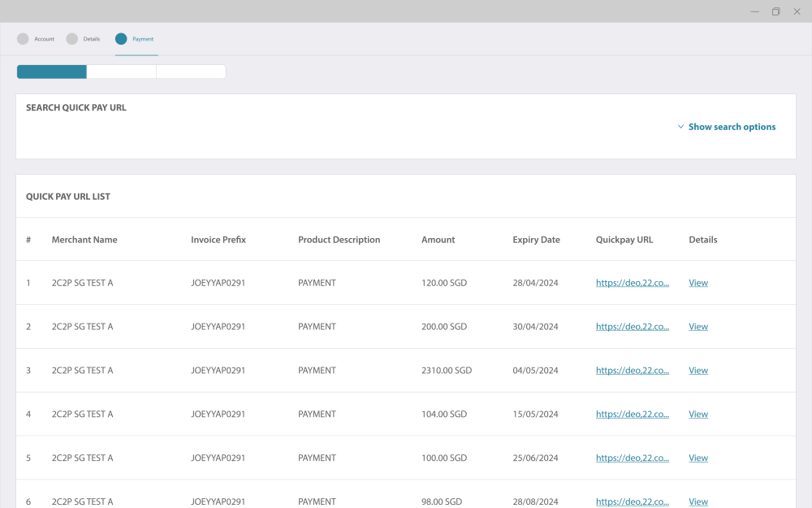This screenshot has height=508, width=812.
Task: Click the Quickpay URL column header
Action: point(624,240)
